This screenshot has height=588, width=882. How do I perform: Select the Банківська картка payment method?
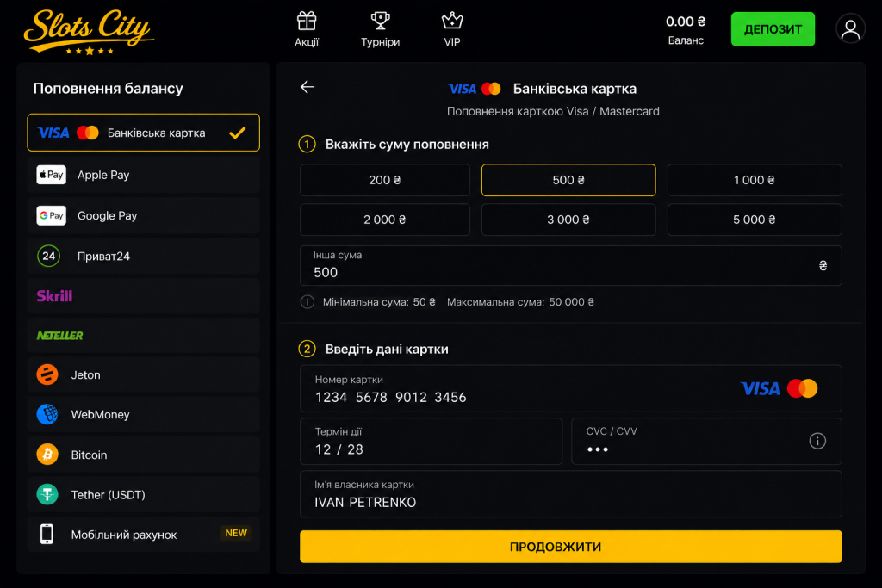[x=144, y=133]
